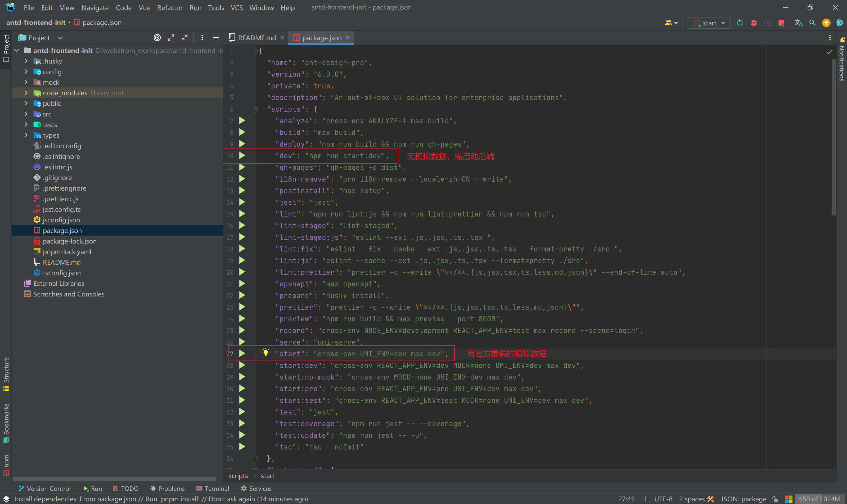The image size is (847, 504).
Task: Select tsconfig.json in Project tree
Action: (61, 273)
